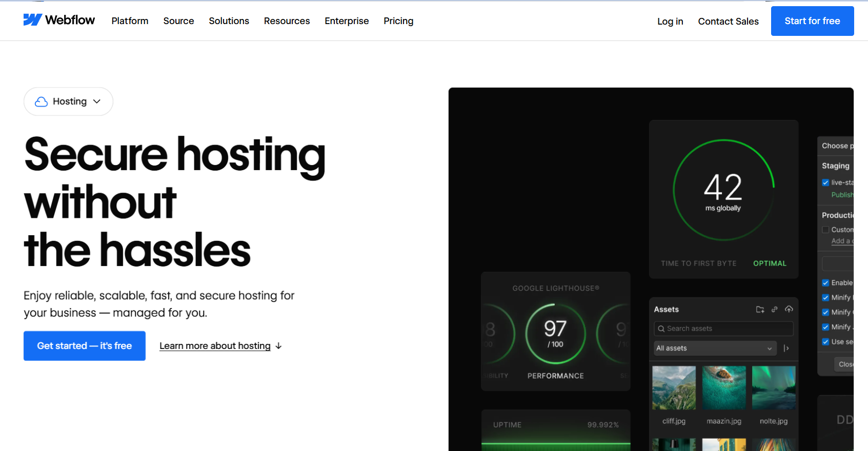Image resolution: width=868 pixels, height=451 pixels.
Task: Select the nolte.jpg aurora thumbnail
Action: (x=774, y=387)
